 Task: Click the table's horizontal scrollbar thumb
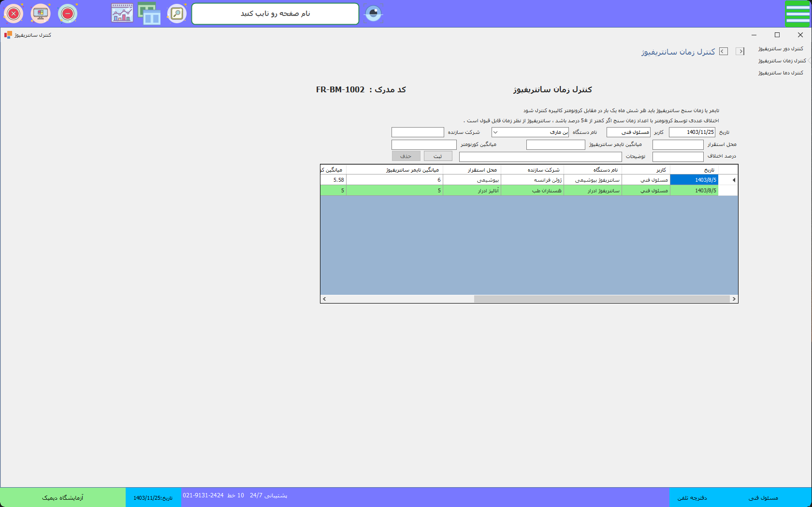[601, 299]
